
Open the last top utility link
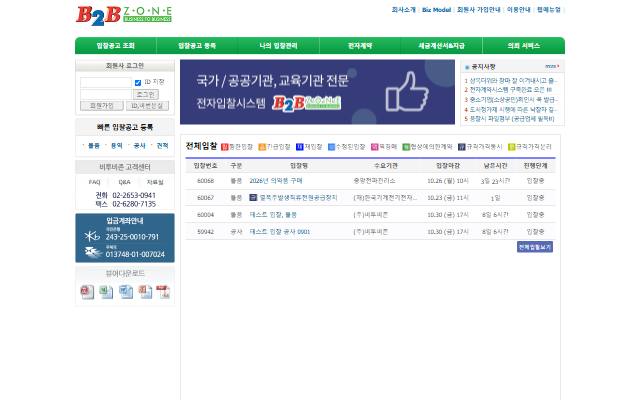coord(549,10)
